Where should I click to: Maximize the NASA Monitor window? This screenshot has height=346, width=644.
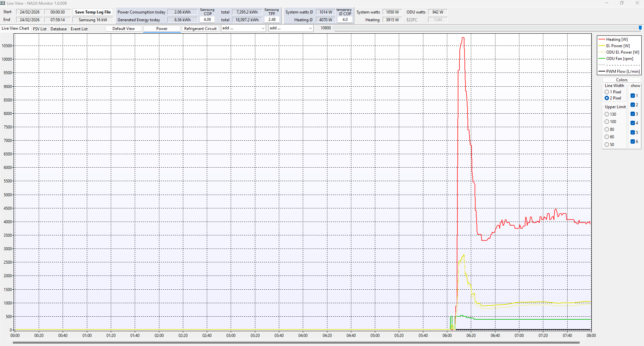point(622,3)
